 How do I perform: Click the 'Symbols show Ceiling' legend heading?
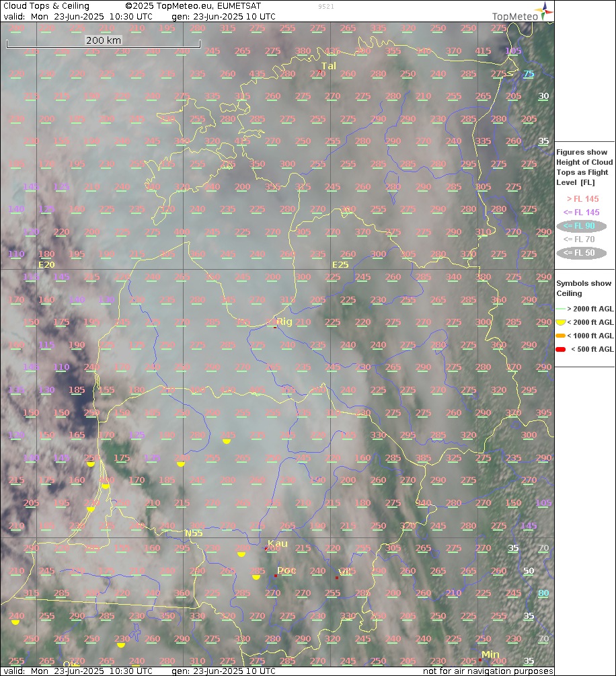tap(584, 289)
